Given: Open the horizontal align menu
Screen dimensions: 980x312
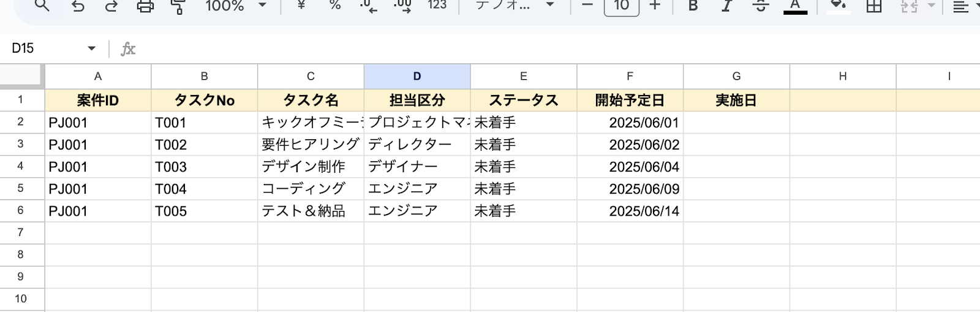Looking at the screenshot, I should pos(961,6).
